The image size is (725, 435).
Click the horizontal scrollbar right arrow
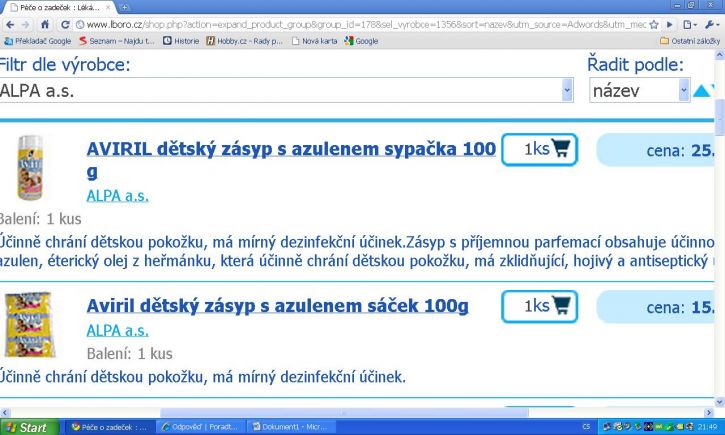[x=709, y=412]
